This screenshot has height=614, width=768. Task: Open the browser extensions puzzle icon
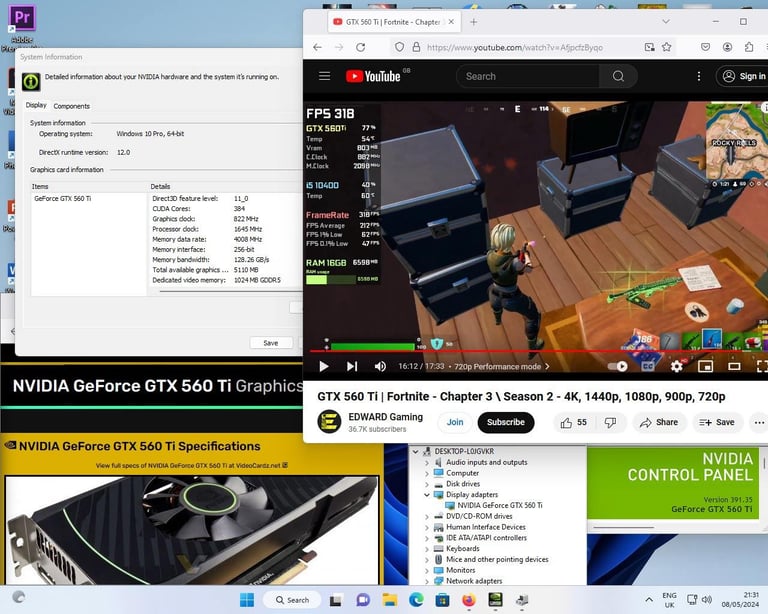coord(749,47)
